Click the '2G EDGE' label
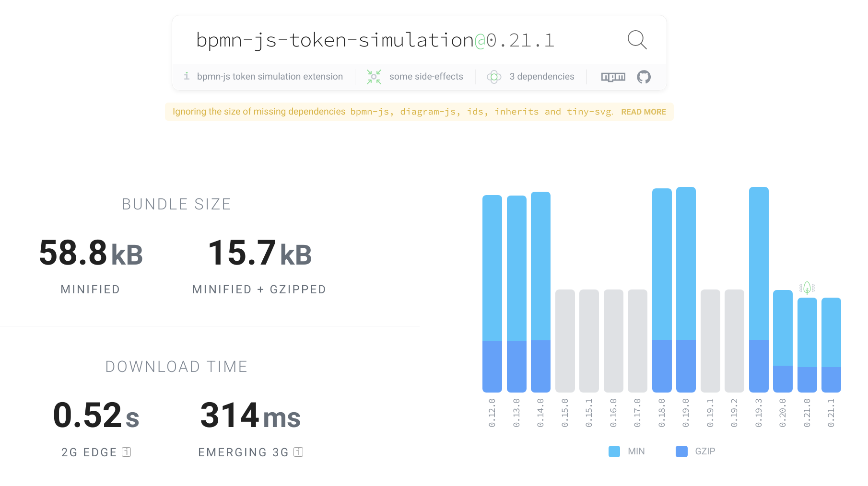This screenshot has width=868, height=486. 89,452
